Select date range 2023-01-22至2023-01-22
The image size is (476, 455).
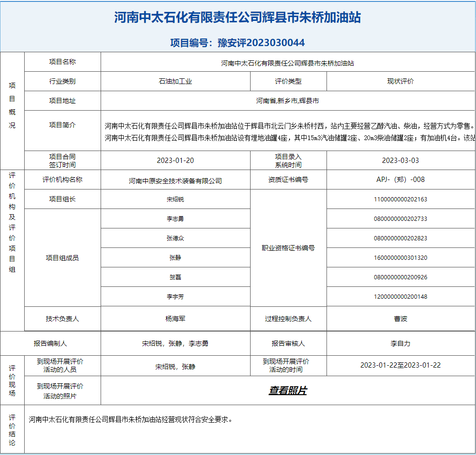401,365
